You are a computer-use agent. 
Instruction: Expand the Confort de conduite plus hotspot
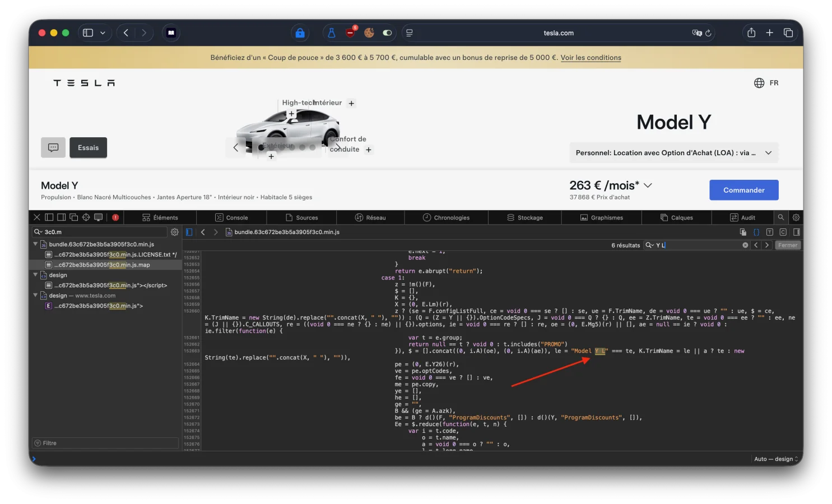[369, 150]
